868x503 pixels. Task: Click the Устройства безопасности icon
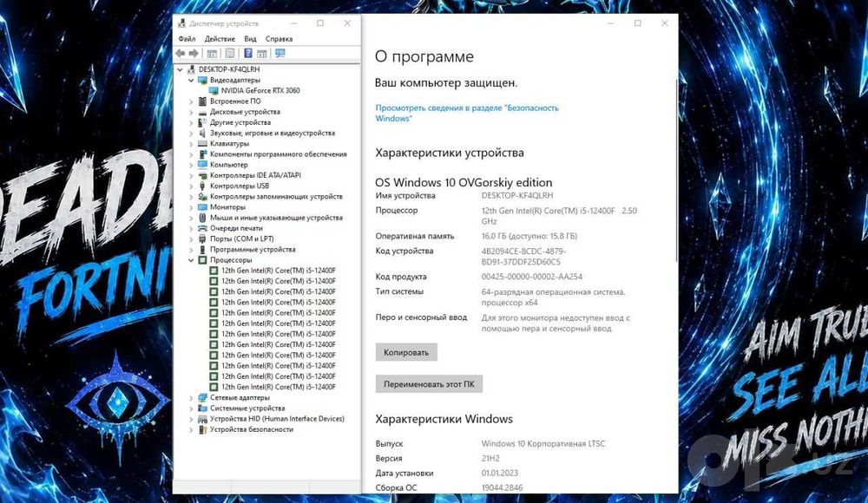pyautogui.click(x=202, y=429)
